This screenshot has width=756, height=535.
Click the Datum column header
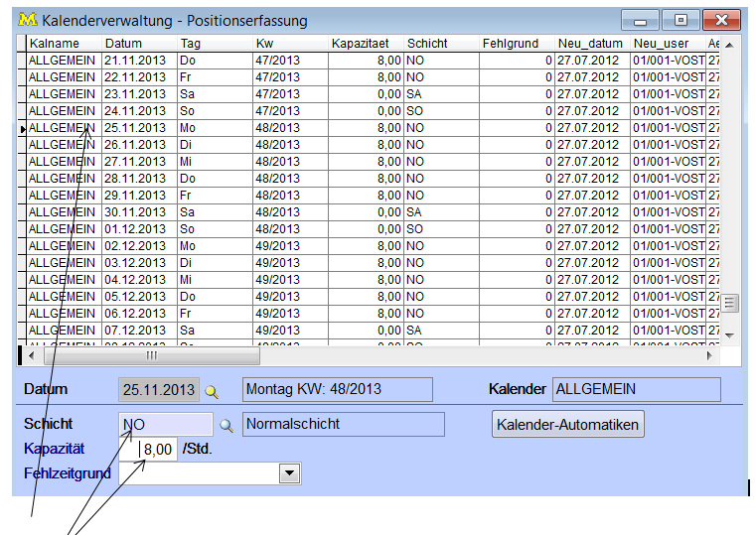(x=138, y=44)
